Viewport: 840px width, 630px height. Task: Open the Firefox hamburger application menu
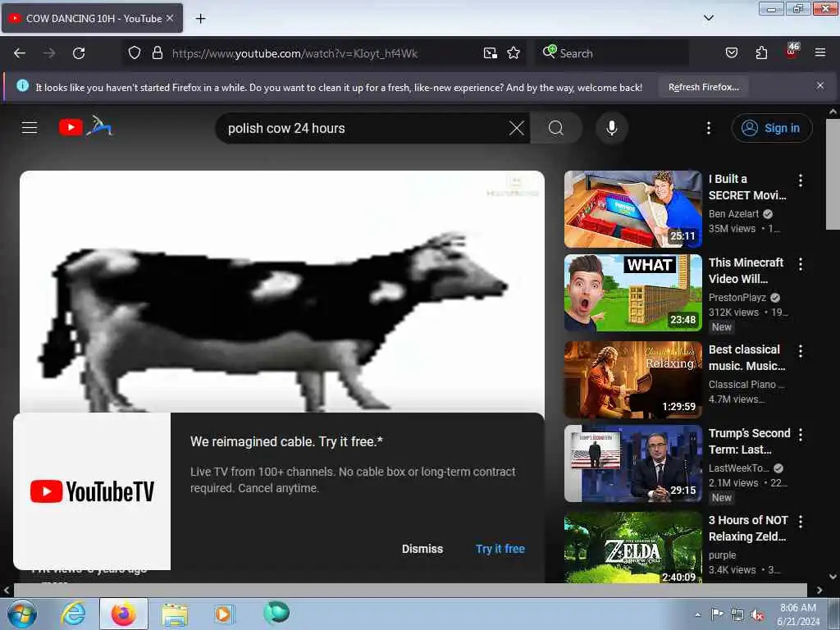(820, 52)
